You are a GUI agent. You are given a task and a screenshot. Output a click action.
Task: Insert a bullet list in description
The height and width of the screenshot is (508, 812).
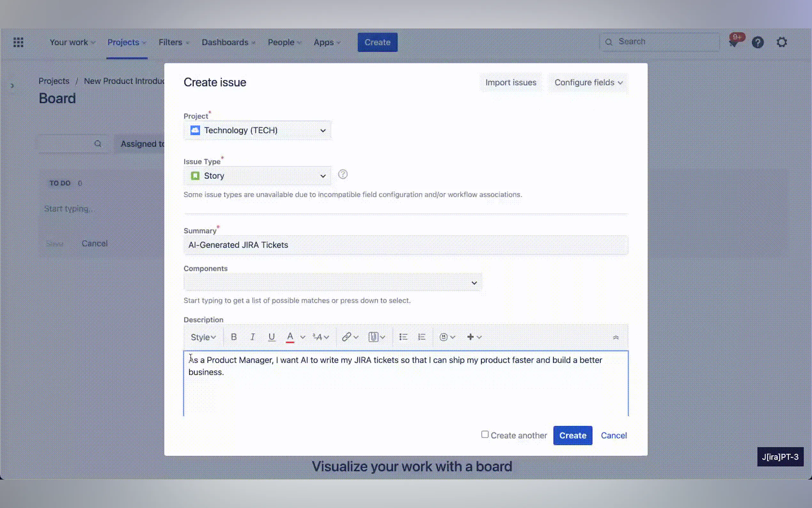click(403, 337)
